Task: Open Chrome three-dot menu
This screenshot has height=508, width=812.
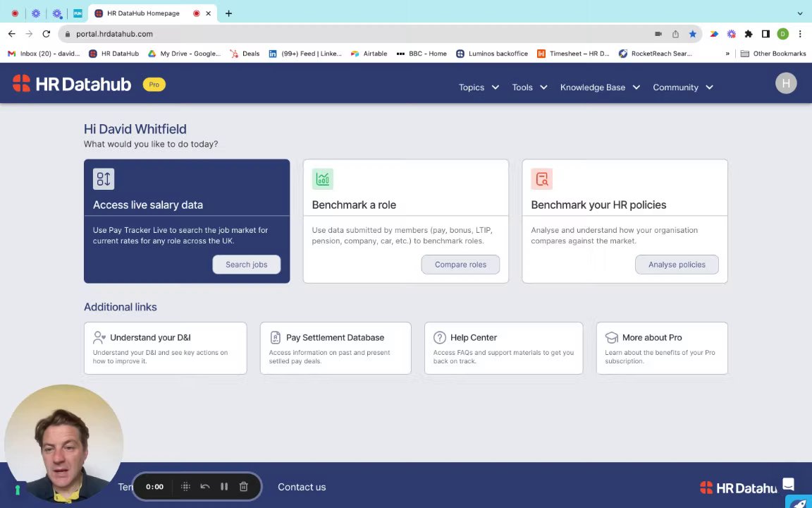Action: coord(800,34)
